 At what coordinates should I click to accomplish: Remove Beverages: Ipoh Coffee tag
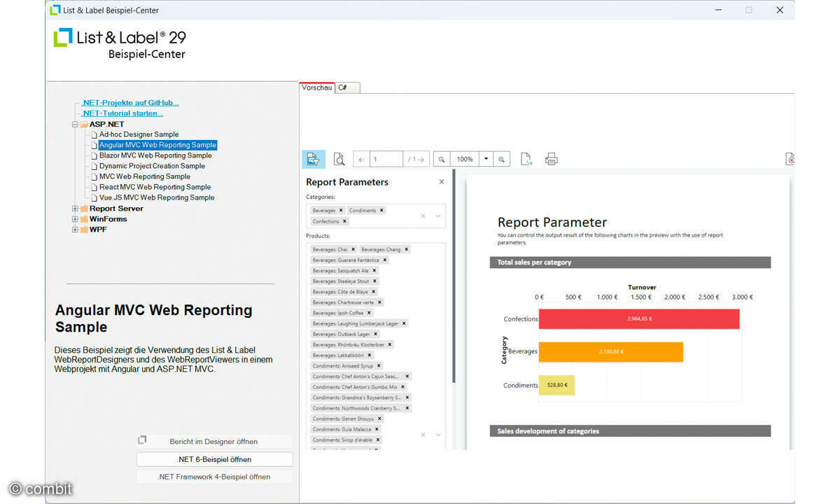click(x=369, y=313)
